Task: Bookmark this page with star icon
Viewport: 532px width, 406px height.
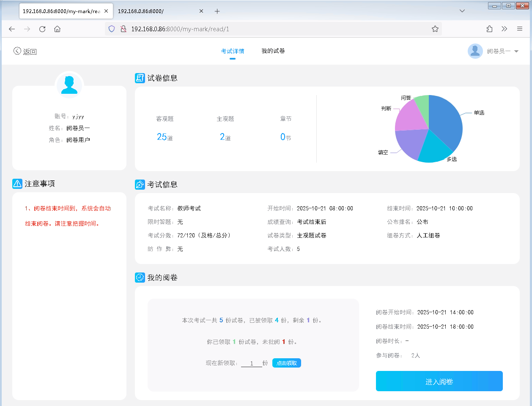Action: pyautogui.click(x=435, y=29)
